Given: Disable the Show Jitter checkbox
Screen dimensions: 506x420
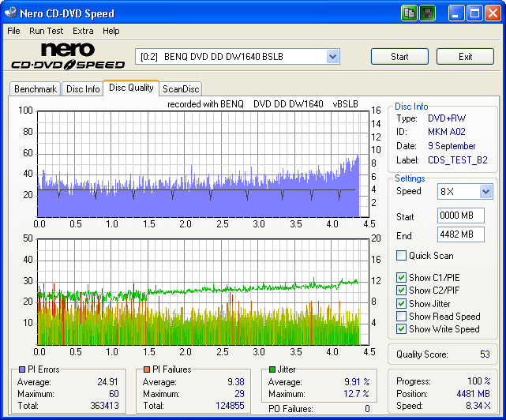Looking at the screenshot, I should coord(402,304).
